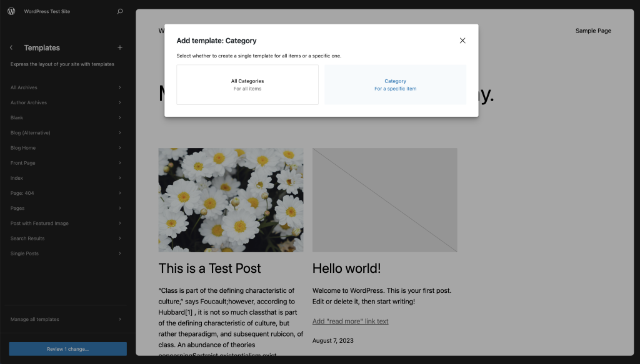Open the Blog Home template
The width and height of the screenshot is (640, 364).
(x=23, y=148)
